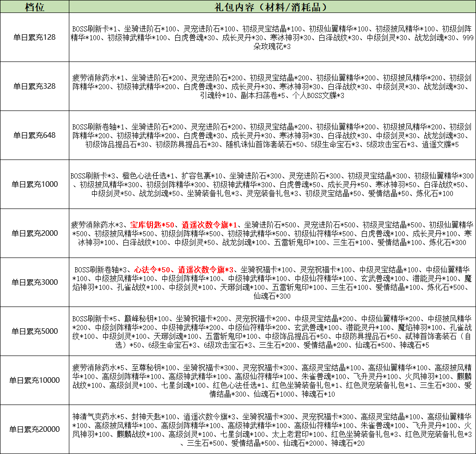Select the 单日累充5000 tier cell
This screenshot has height=454, width=476.
[x=35, y=331]
